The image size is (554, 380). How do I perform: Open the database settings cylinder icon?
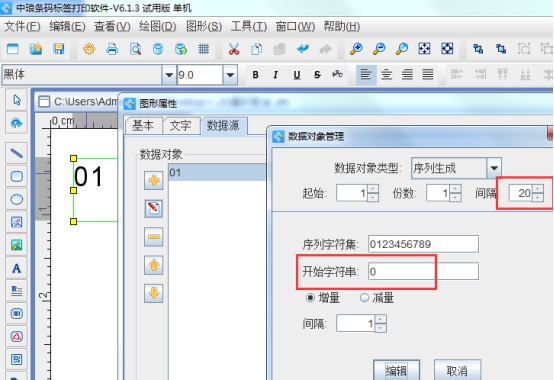[x=158, y=49]
